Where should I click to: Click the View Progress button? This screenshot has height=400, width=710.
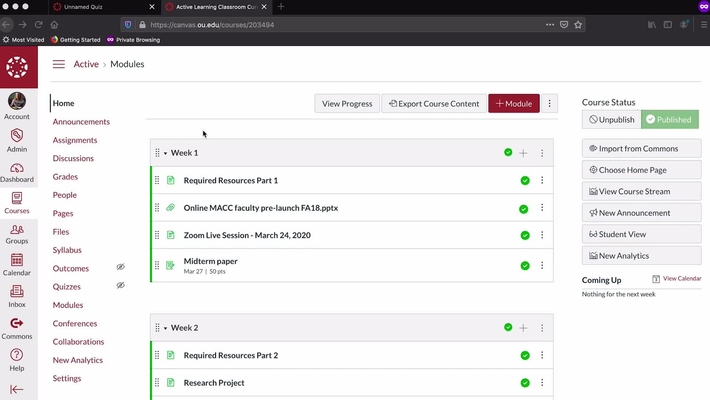pos(347,104)
